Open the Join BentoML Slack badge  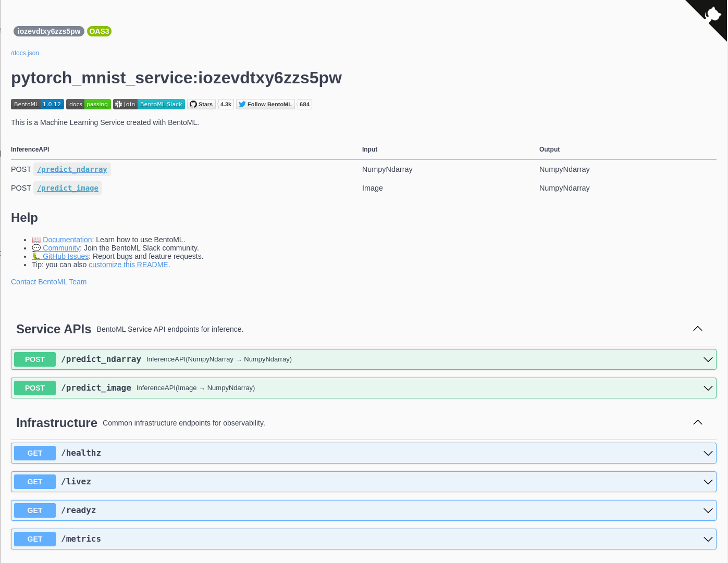coord(149,104)
